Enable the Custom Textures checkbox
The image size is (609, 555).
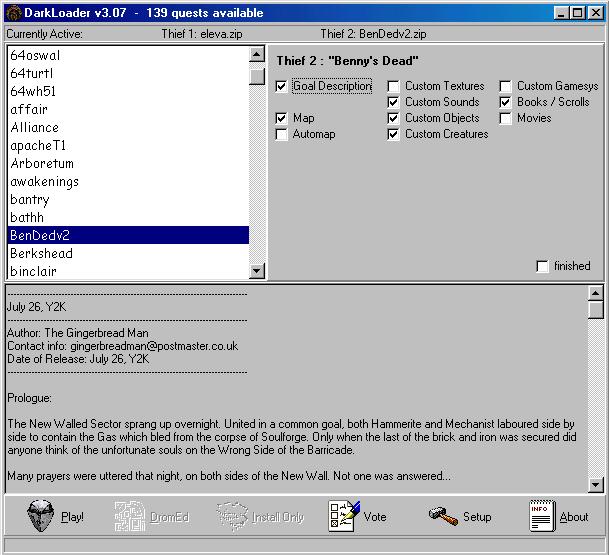(x=393, y=86)
